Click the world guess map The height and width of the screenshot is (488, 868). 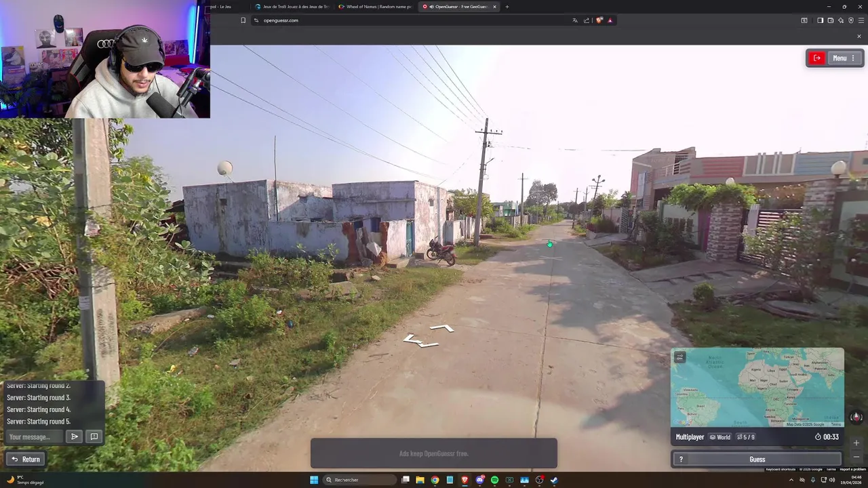pyautogui.click(x=757, y=388)
